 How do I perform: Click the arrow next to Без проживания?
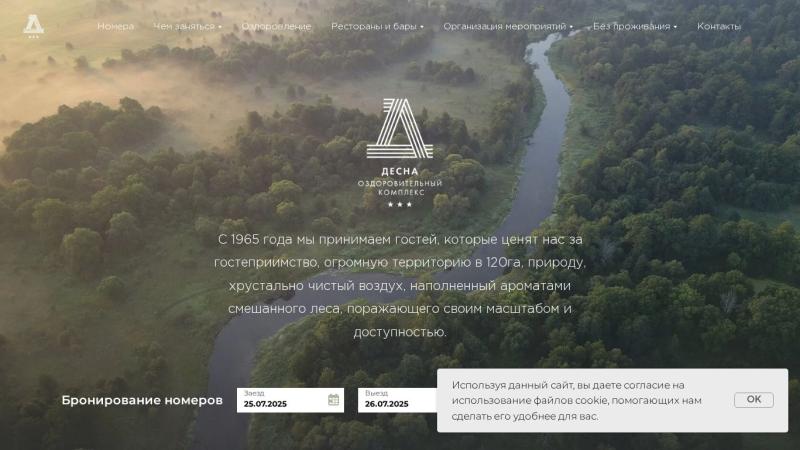coord(675,27)
